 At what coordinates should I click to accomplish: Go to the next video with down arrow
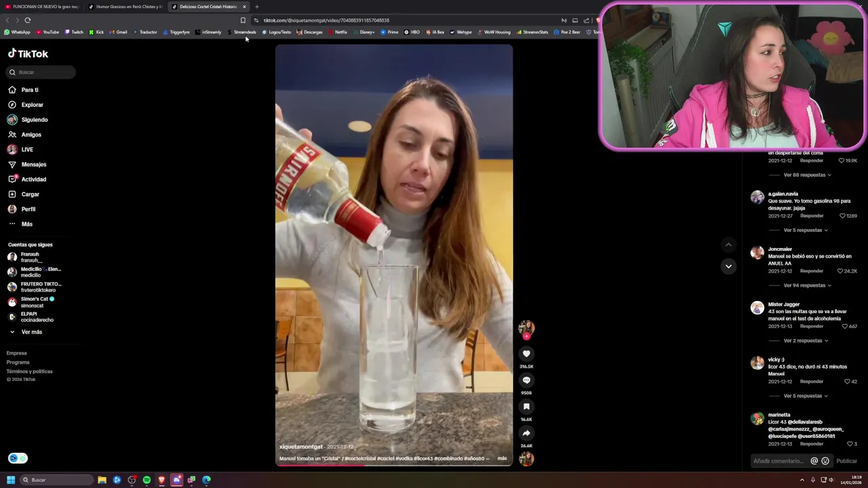[728, 266]
